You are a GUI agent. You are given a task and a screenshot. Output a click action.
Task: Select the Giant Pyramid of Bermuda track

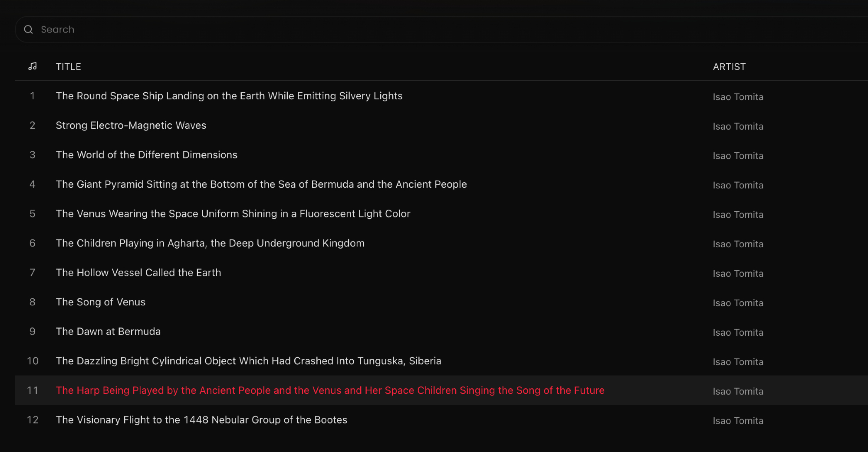[x=261, y=184]
